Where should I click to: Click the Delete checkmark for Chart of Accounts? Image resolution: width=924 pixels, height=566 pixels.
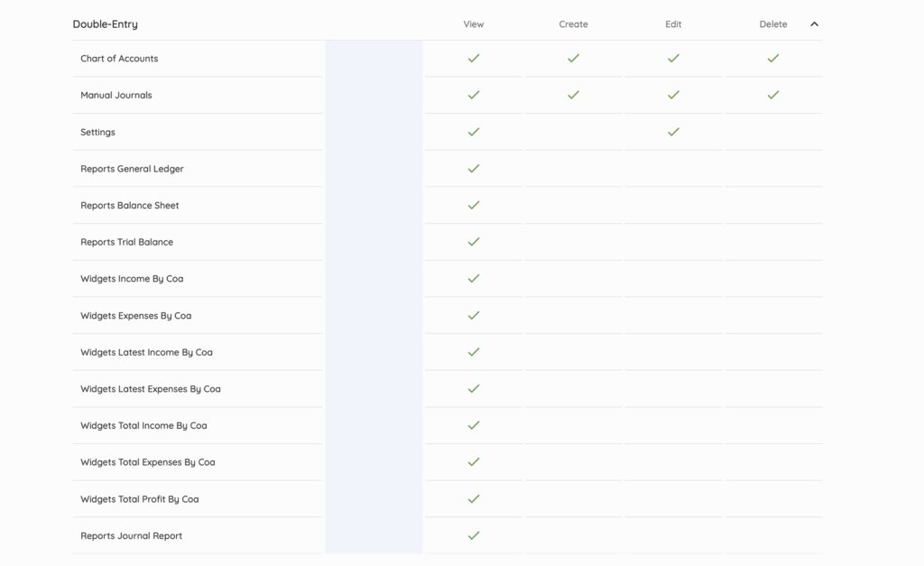tap(772, 58)
